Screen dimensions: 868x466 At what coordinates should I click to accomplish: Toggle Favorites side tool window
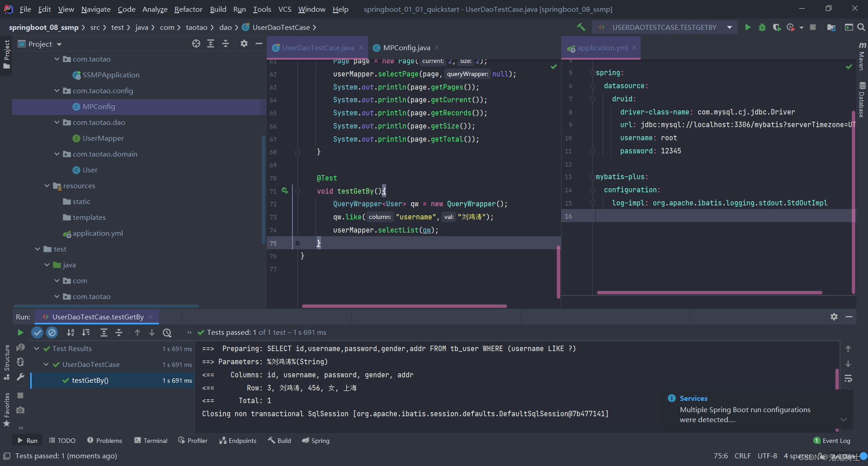[6, 409]
